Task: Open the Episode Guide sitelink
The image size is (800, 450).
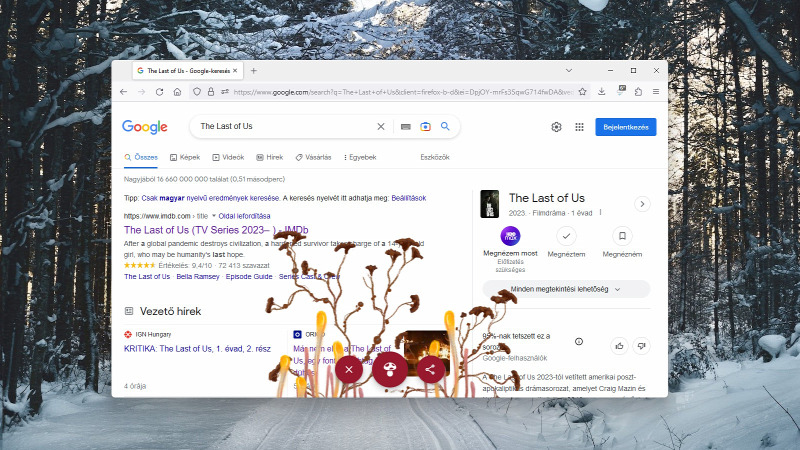Action: tap(249, 277)
